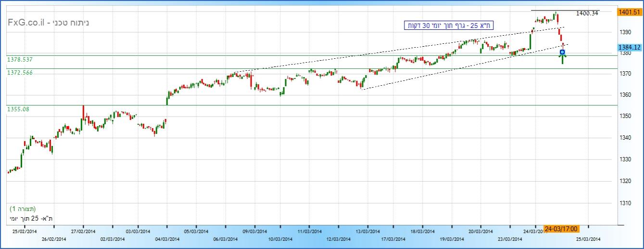Click the orange 1401.51 price tag
Image resolution: width=644 pixels, height=249 pixels.
(x=629, y=12)
